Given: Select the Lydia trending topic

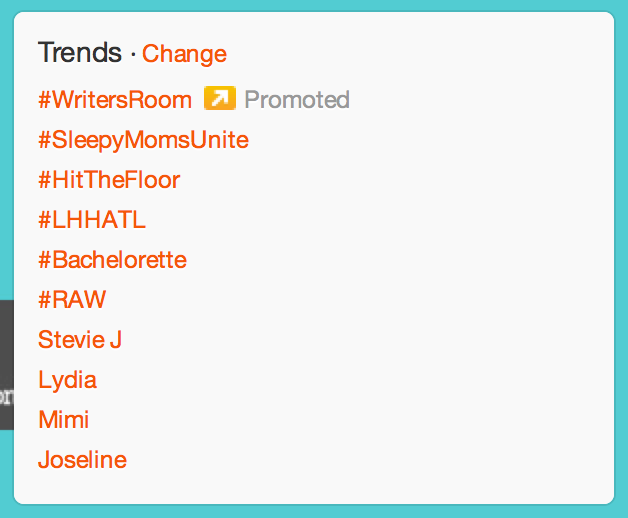Looking at the screenshot, I should click(67, 381).
